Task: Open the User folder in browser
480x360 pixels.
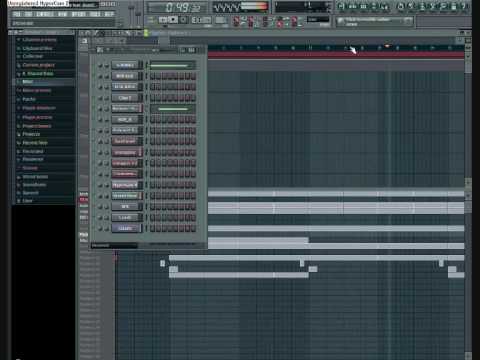Action: pyautogui.click(x=27, y=201)
